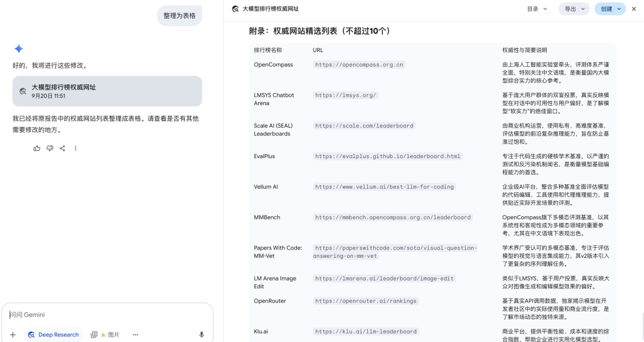The image size is (644, 342).
Task: Open the scale.com/leaderboard link
Action: point(364,126)
